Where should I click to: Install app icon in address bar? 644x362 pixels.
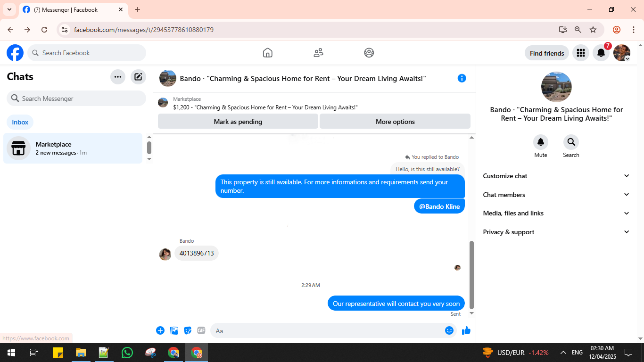pos(563,30)
